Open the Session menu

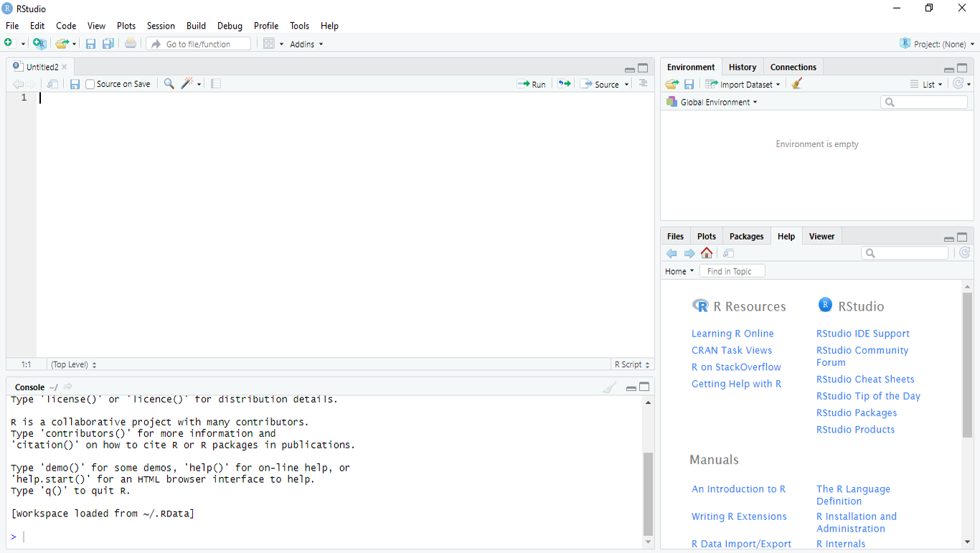point(161,26)
